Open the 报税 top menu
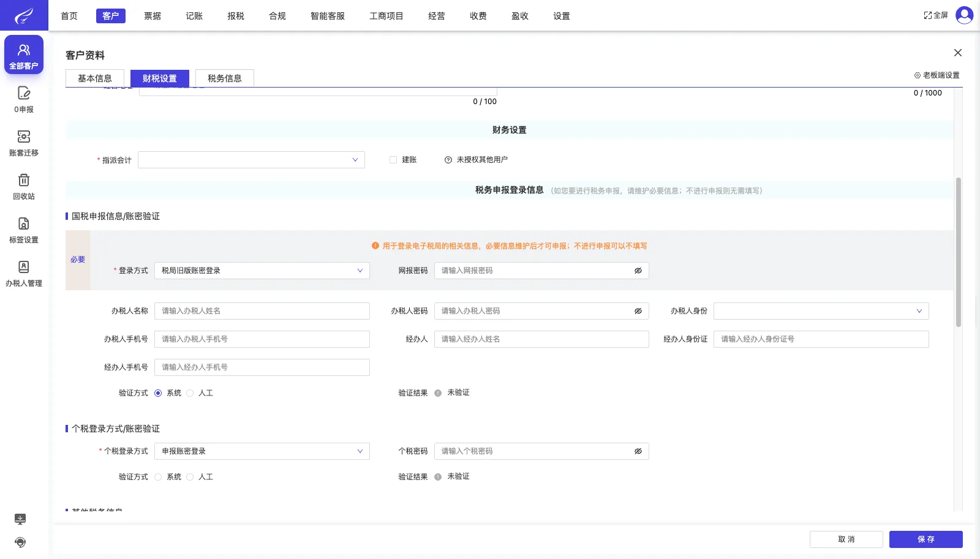This screenshot has width=980, height=559. [236, 16]
